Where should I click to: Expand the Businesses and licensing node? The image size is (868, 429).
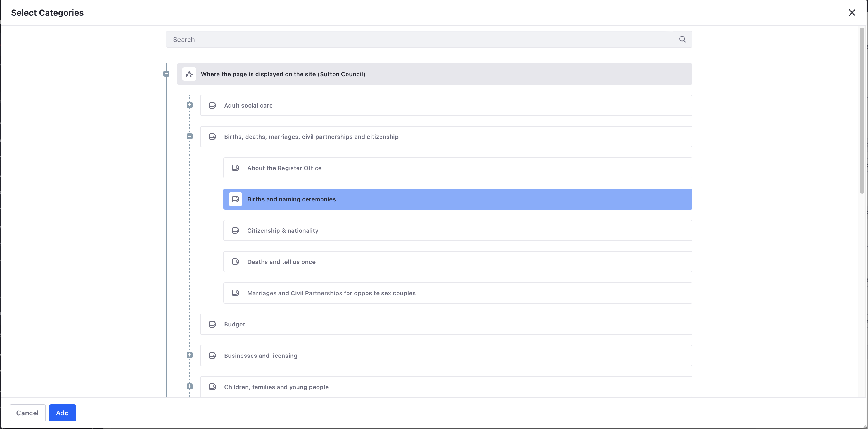[190, 355]
